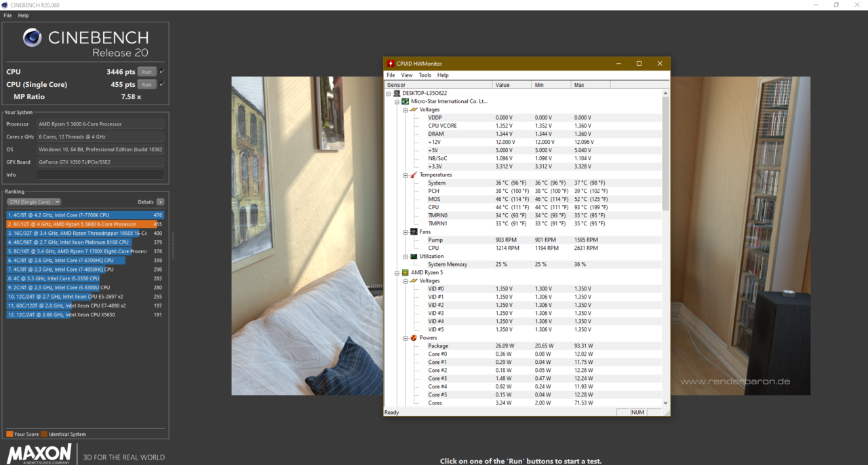
Task: Collapse the Temperatures group
Action: click(x=406, y=174)
